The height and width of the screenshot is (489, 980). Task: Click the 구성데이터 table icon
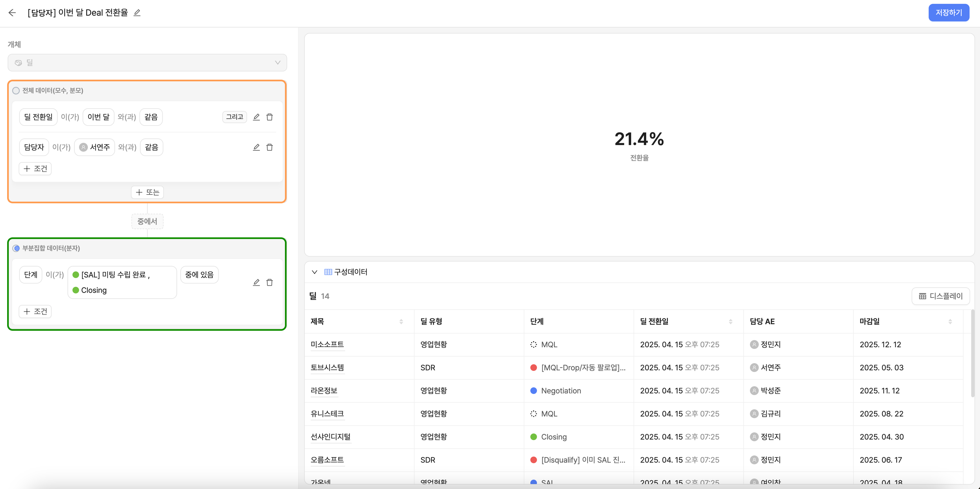tap(328, 272)
